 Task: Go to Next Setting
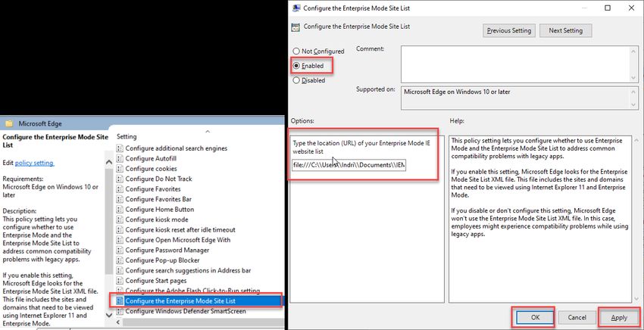[x=565, y=30]
